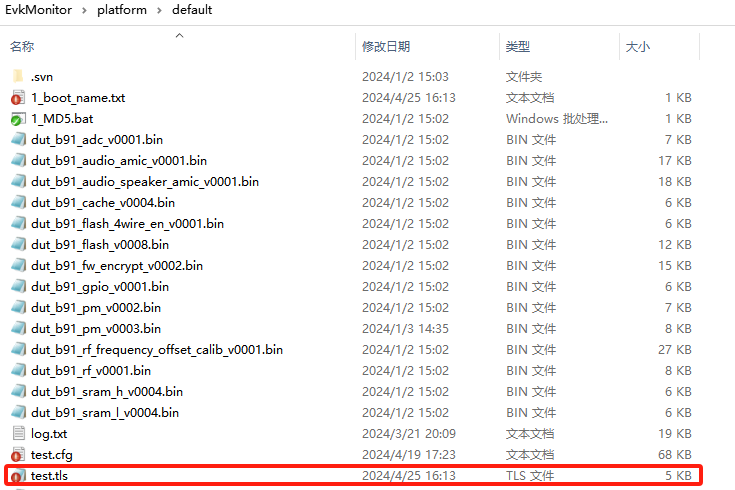Expand the chevron after EvkMonitor breadcrumb
This screenshot has width=735, height=490.
coord(85,10)
